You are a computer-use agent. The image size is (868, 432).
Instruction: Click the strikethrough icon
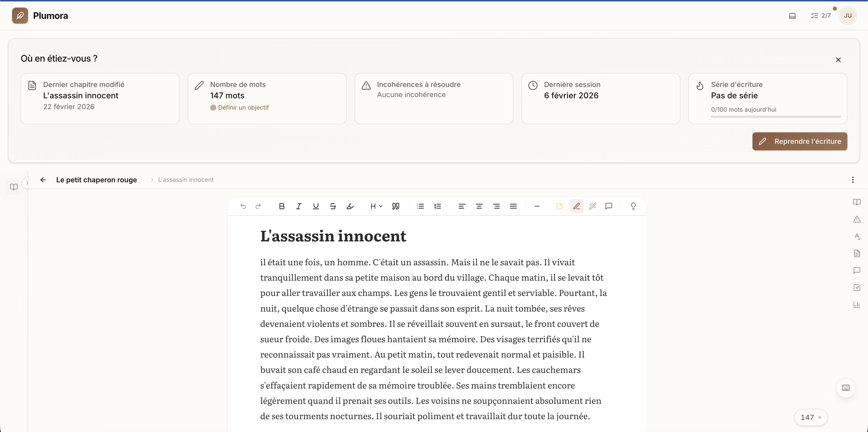tap(333, 206)
